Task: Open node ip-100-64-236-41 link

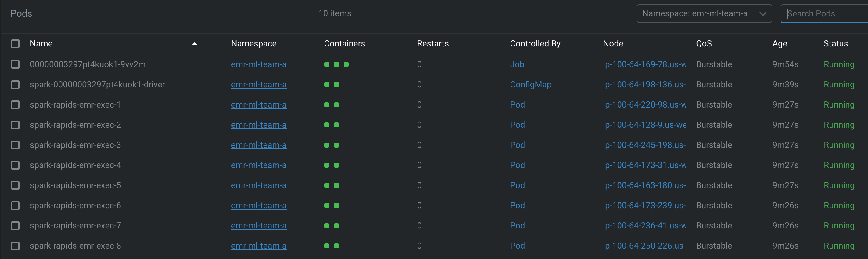Action: coord(645,226)
